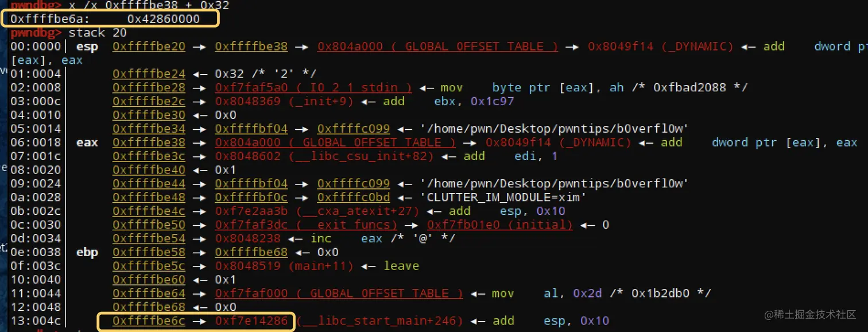Click stack address 0xffffbe4c
The image size is (868, 332).
pyautogui.click(x=149, y=211)
